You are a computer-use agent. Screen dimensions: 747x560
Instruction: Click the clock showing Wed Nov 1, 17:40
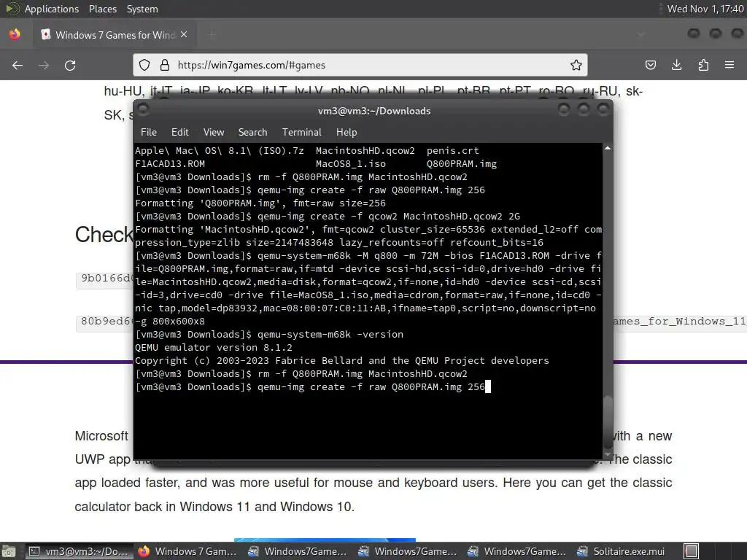pyautogui.click(x=705, y=9)
